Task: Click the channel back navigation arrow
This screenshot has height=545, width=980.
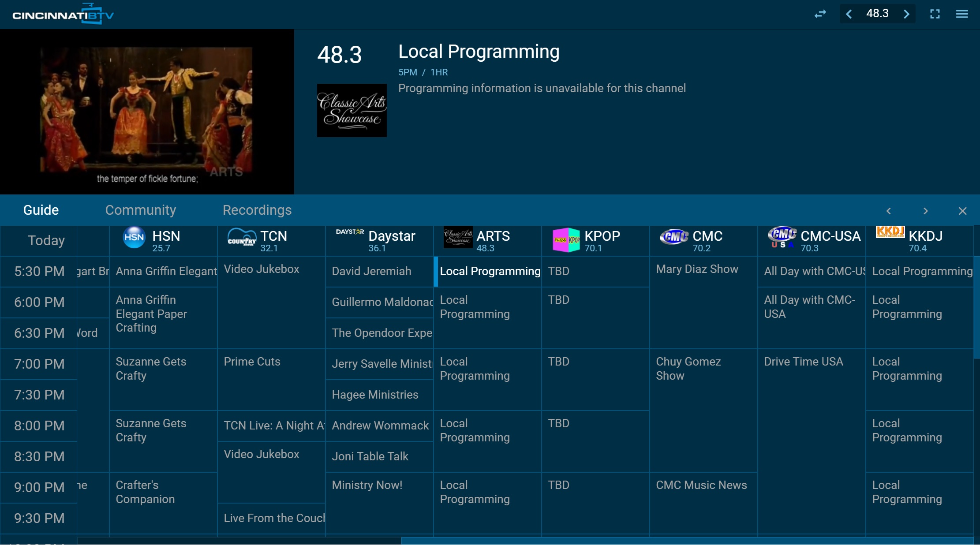Action: coord(849,14)
